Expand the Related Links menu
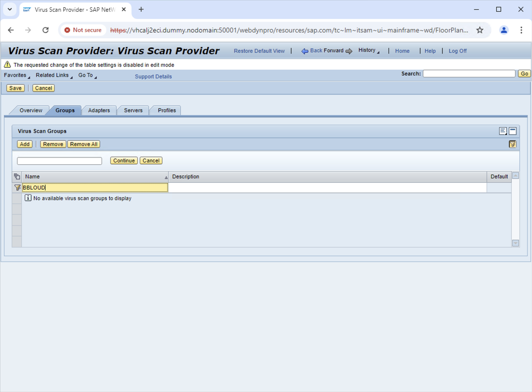This screenshot has height=392, width=532. pos(54,75)
